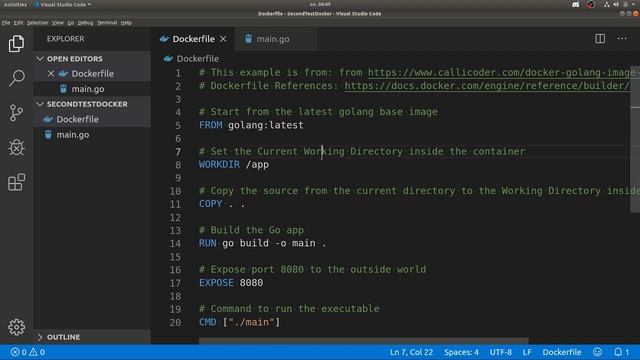Open the Go menu
This screenshot has width=640, height=360.
[71, 23]
